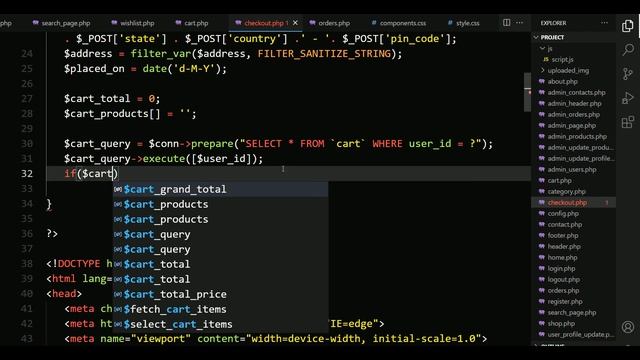Click the $placed_on variable on line 25
This screenshot has height=360, width=640.
(x=94, y=69)
